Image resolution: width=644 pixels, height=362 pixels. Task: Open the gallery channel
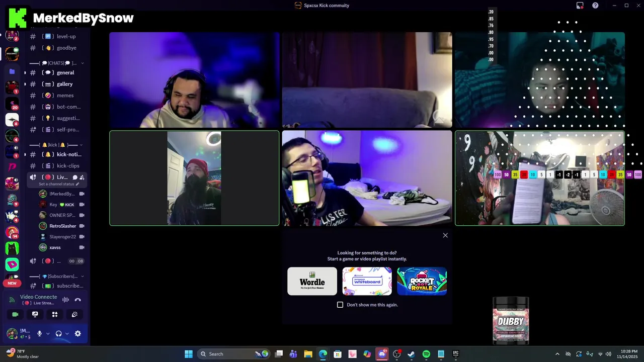[56, 84]
